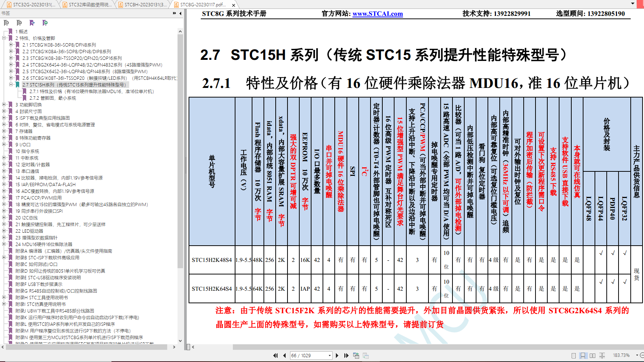This screenshot has width=644, height=362.
Task: Toggle continuous page view mode
Action: point(583,355)
